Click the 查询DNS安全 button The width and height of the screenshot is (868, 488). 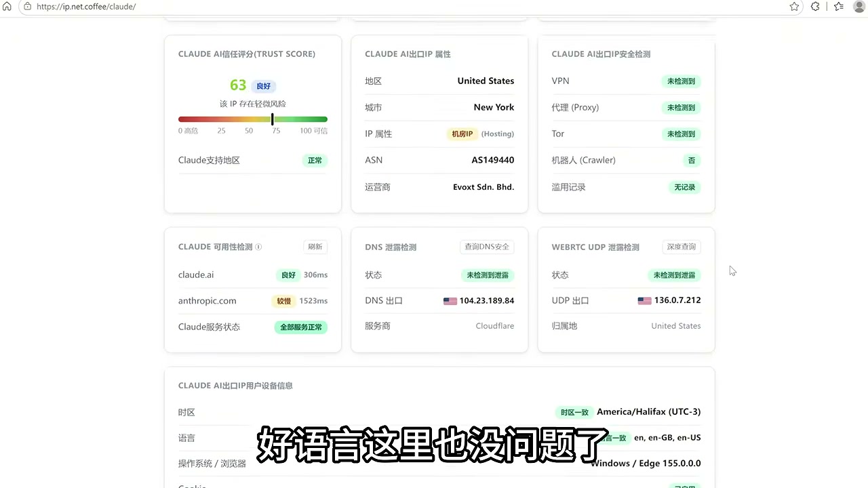click(x=487, y=247)
